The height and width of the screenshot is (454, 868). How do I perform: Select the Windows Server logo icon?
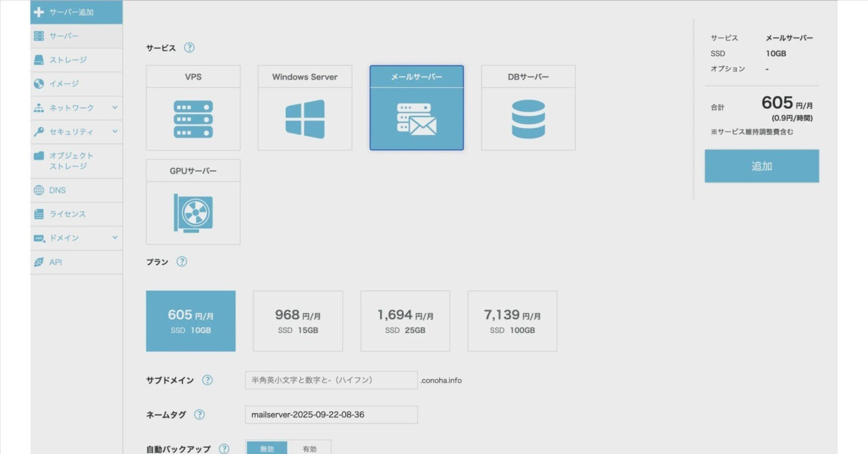click(x=305, y=119)
